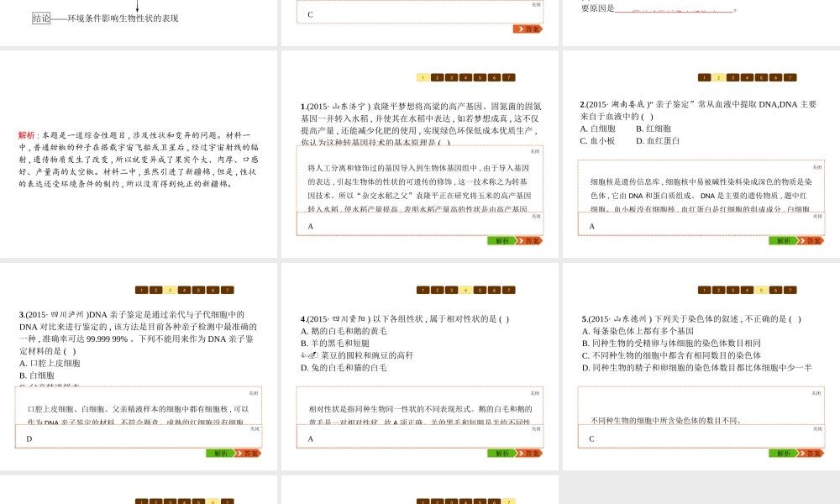Viewport: 840px width, 504px height.
Task: Close the answer A box on question 2 slide
Action: pos(817,217)
